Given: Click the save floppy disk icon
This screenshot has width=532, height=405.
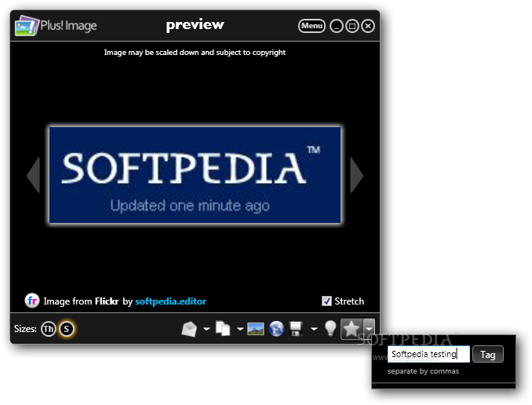Looking at the screenshot, I should 296,329.
